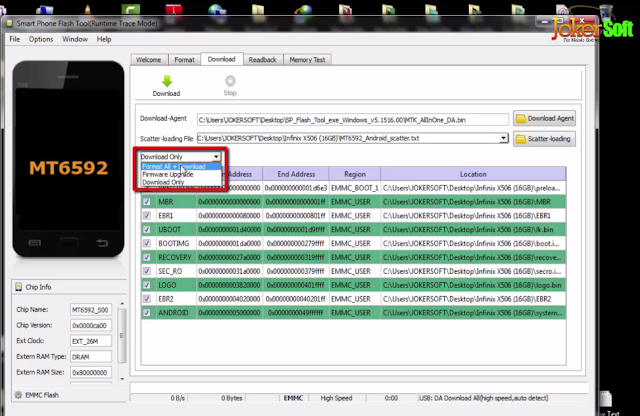Toggle the ANDROID partition checkbox
The width and height of the screenshot is (640, 416).
click(x=147, y=313)
